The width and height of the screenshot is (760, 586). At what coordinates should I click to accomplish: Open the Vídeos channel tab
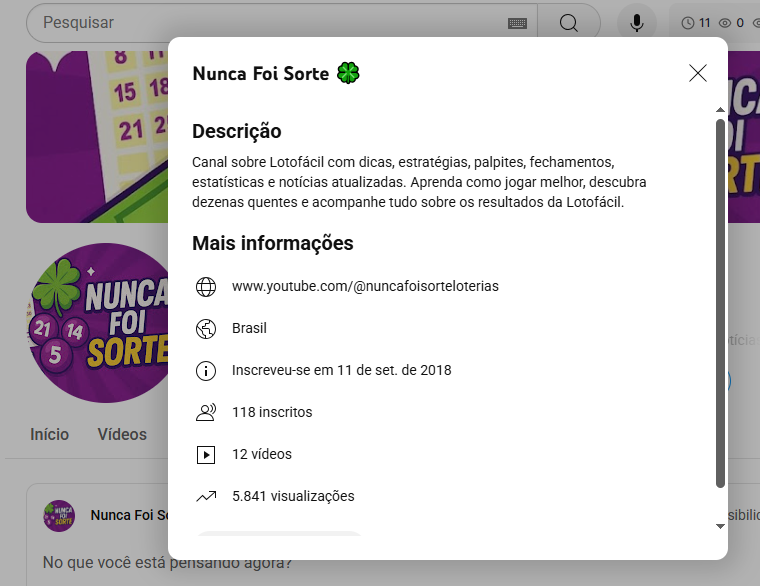[122, 434]
